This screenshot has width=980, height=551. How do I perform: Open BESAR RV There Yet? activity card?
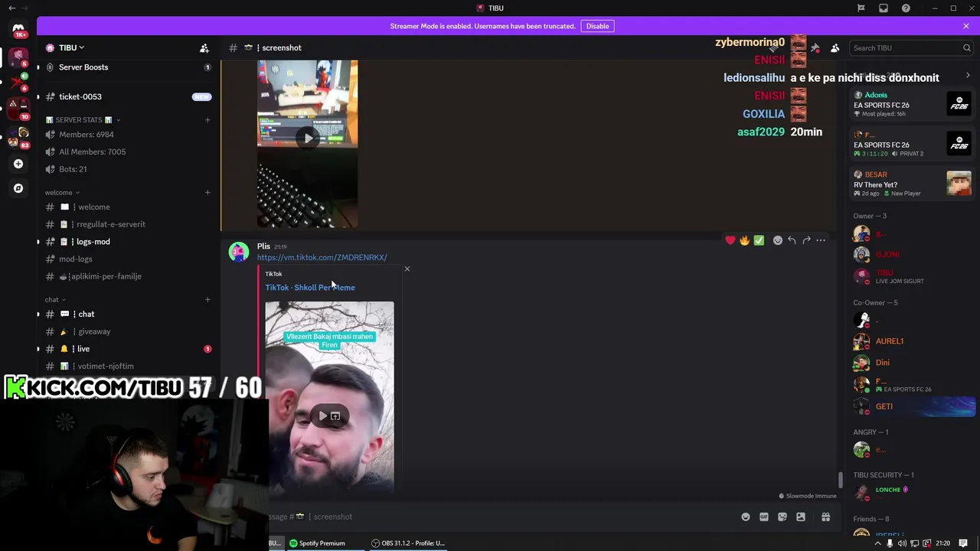[x=913, y=184]
